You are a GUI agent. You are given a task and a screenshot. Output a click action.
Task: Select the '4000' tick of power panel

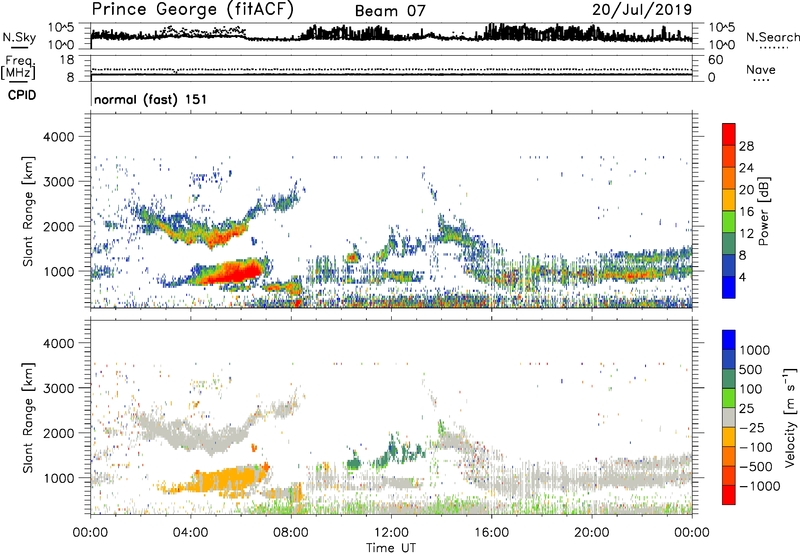59,137
